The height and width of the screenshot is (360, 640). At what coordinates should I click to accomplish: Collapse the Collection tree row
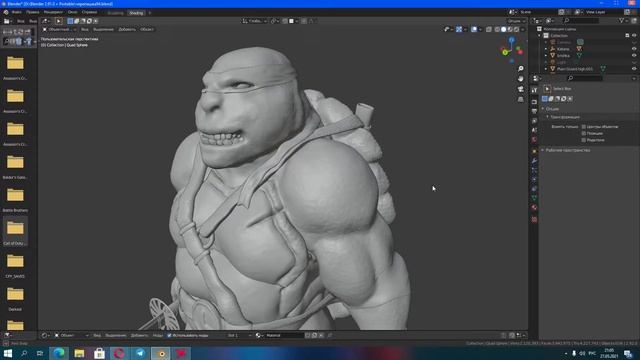tap(540, 36)
